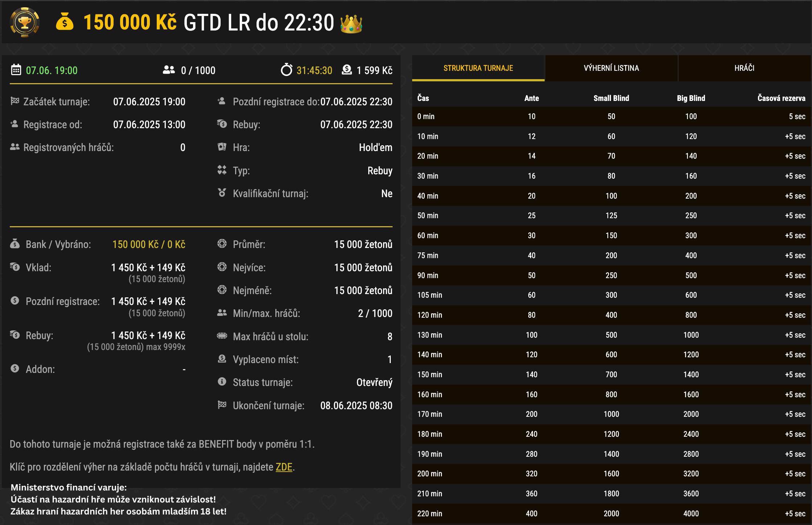Click the card icon beside Hra Hold'em

click(222, 147)
